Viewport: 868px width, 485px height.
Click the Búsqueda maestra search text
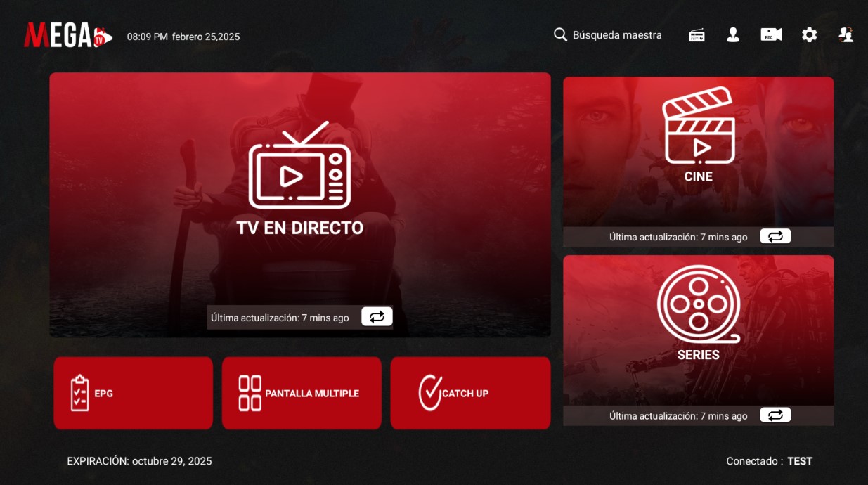[617, 35]
